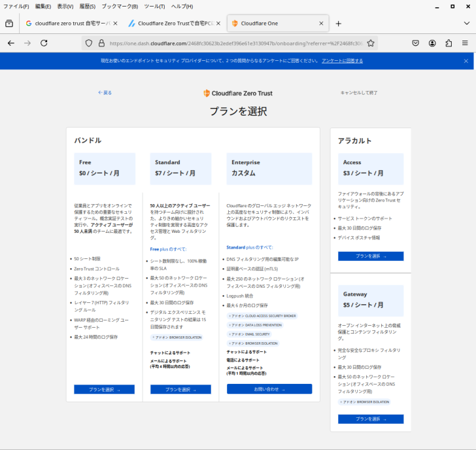
Task: Close the Cloudflare Zero Trust article tab
Action: click(x=218, y=24)
